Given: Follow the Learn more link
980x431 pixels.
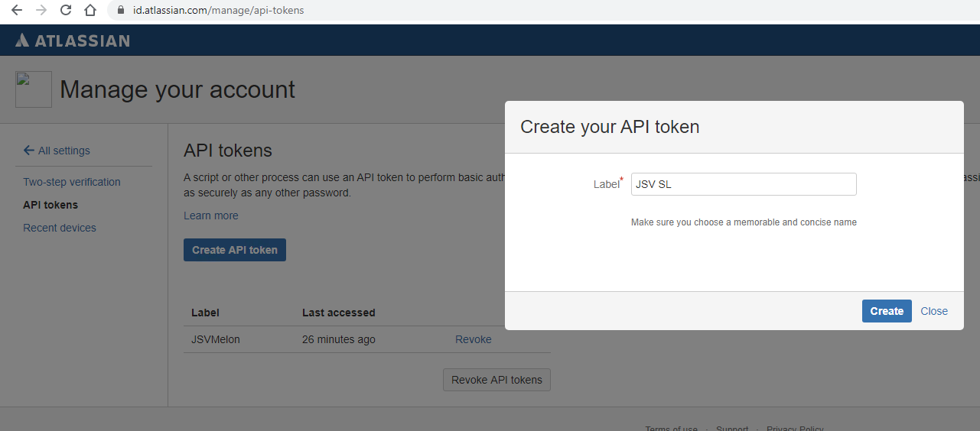Looking at the screenshot, I should pos(211,215).
